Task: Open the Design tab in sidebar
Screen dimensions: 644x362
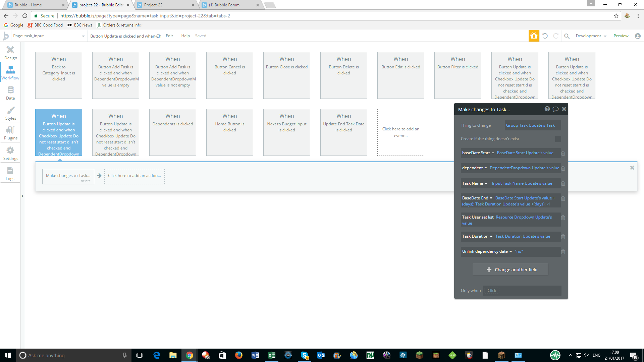Action: click(10, 53)
